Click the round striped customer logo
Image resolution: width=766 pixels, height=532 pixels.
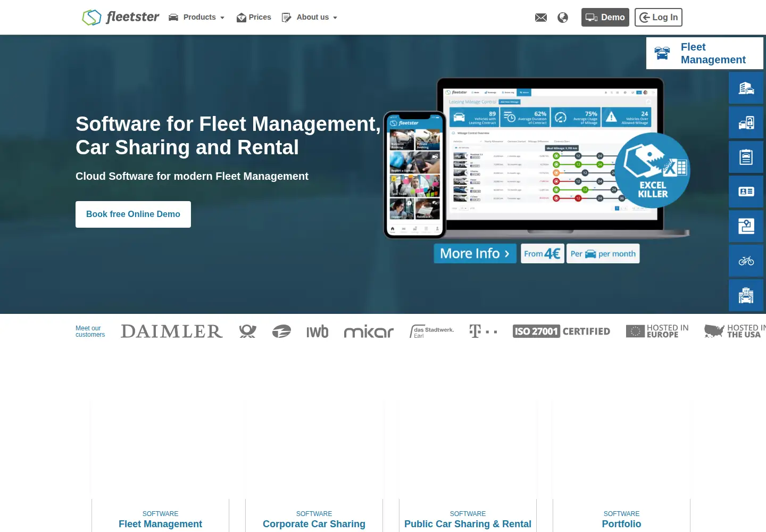281,331
